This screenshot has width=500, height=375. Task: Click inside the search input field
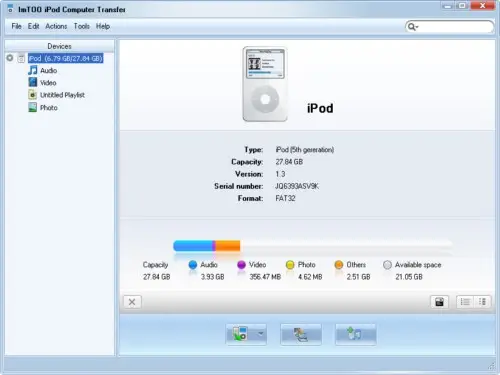455,27
